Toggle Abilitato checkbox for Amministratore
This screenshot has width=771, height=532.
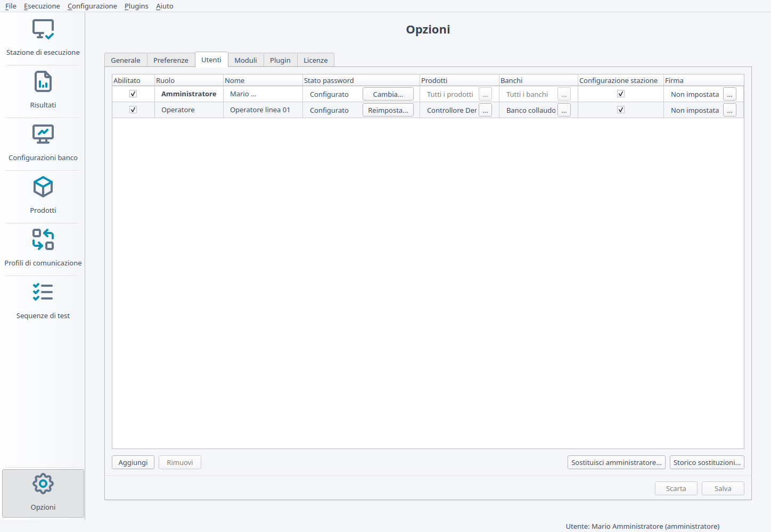pyautogui.click(x=133, y=94)
